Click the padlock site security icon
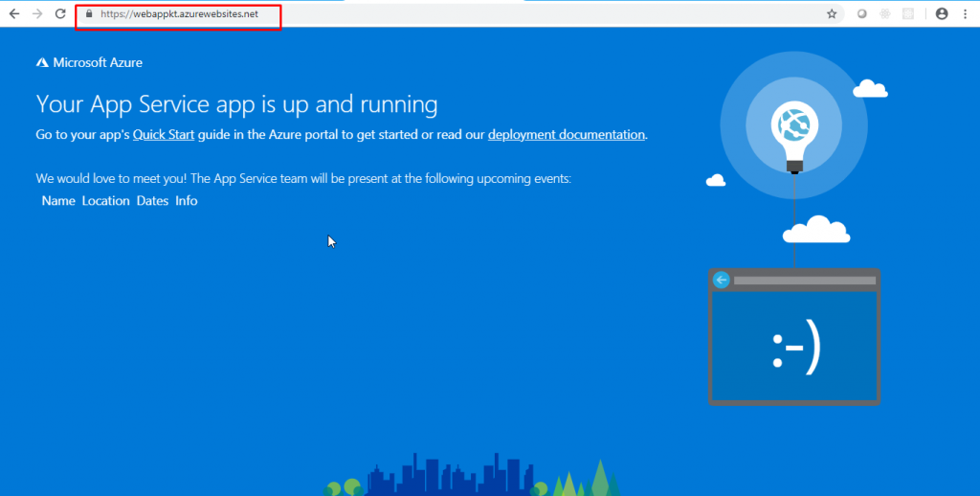Screen dimensions: 980x496 pos(89,13)
